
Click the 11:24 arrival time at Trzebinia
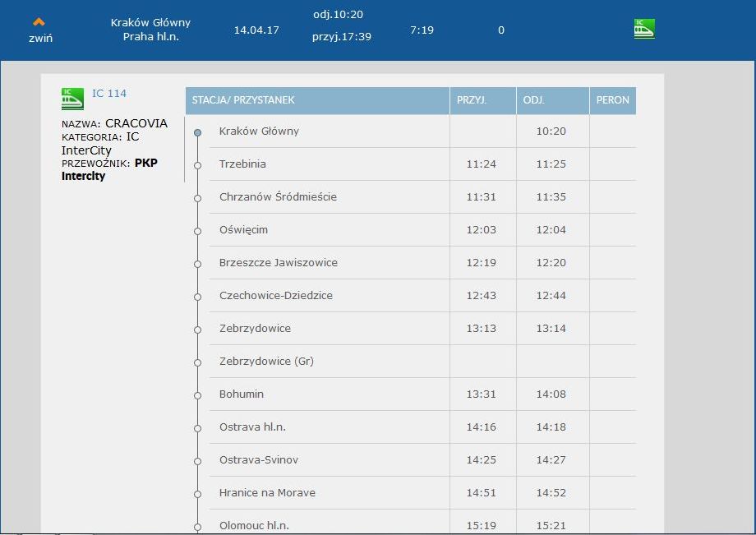pos(482,164)
